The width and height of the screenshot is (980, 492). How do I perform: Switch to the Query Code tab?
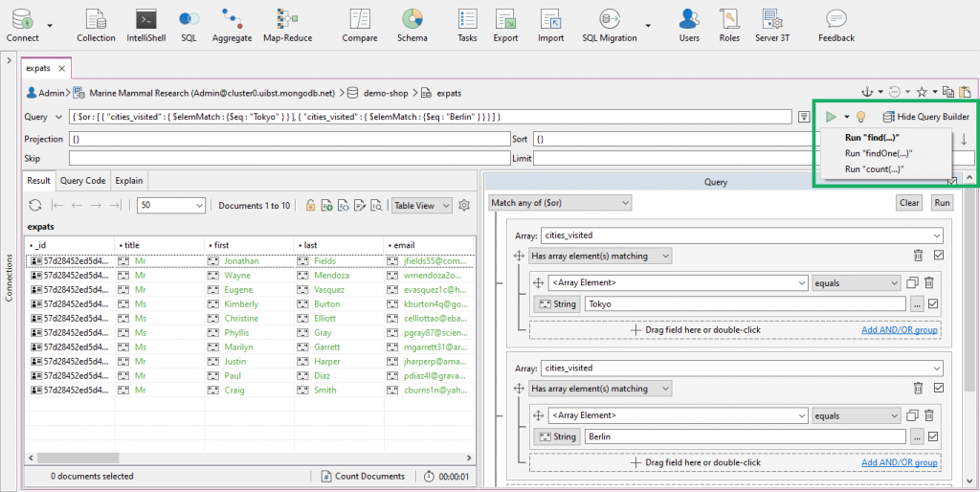(x=83, y=180)
